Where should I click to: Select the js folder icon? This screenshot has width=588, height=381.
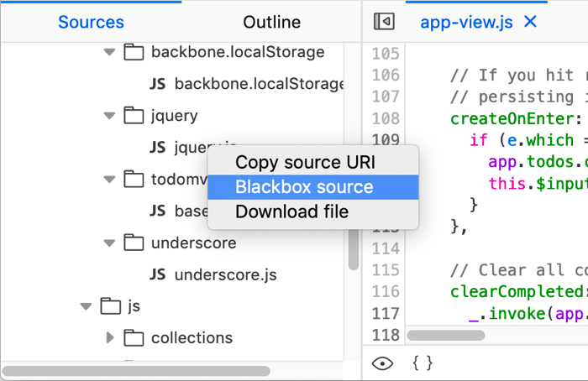[110, 305]
